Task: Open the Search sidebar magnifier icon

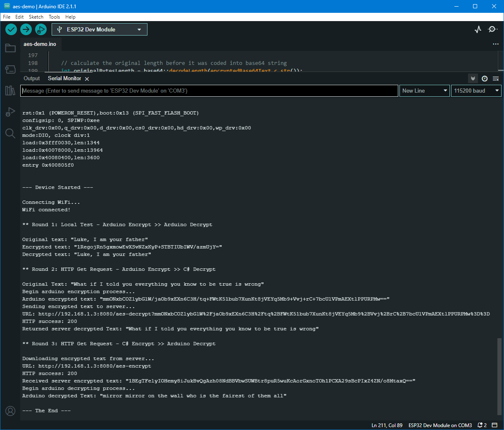Action: [10, 133]
